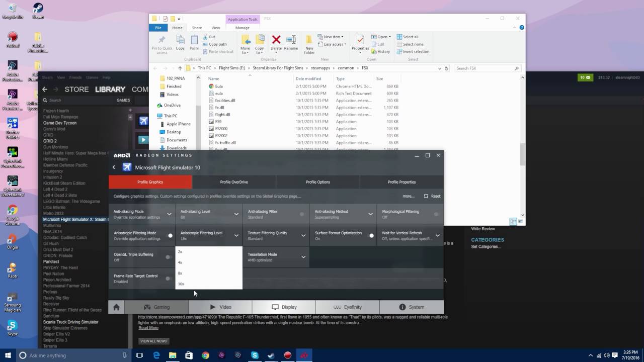Toggle Anisotropic Filtering Mode override

tap(170, 235)
